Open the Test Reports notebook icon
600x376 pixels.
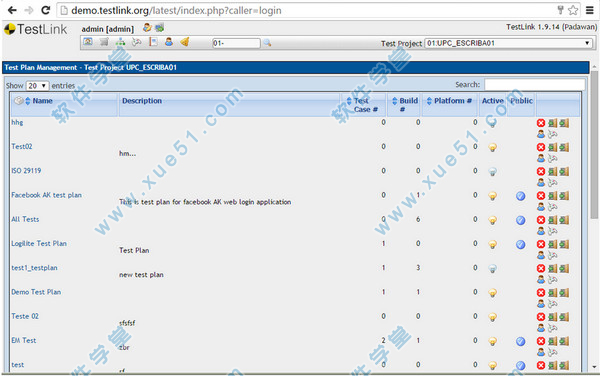click(x=153, y=42)
